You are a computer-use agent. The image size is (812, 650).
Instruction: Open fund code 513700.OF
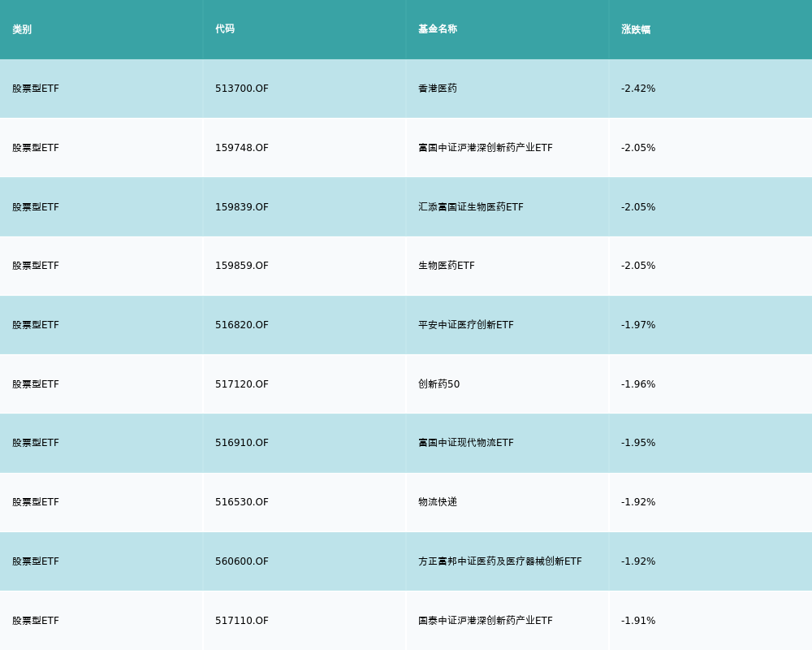click(242, 89)
